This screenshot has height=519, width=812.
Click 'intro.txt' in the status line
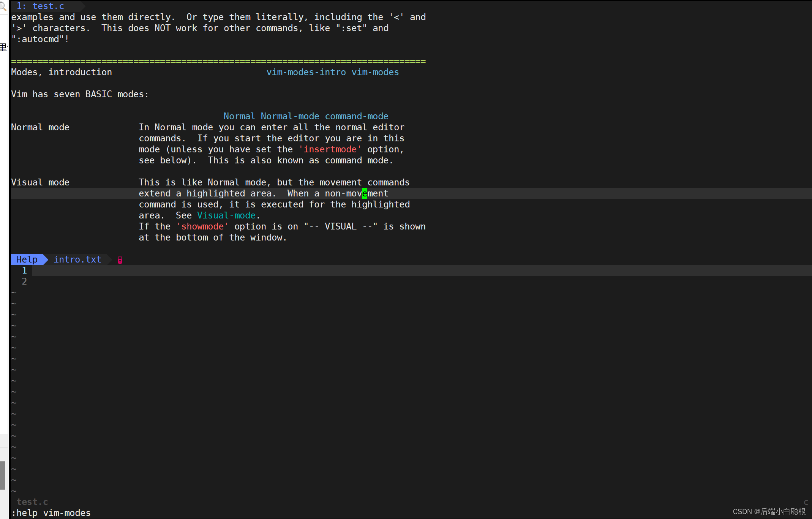tap(77, 259)
